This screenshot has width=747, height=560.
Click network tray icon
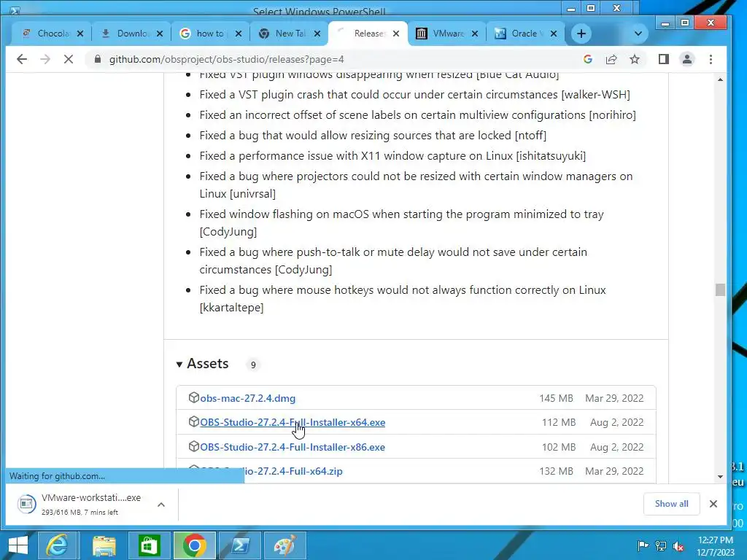[x=661, y=545]
